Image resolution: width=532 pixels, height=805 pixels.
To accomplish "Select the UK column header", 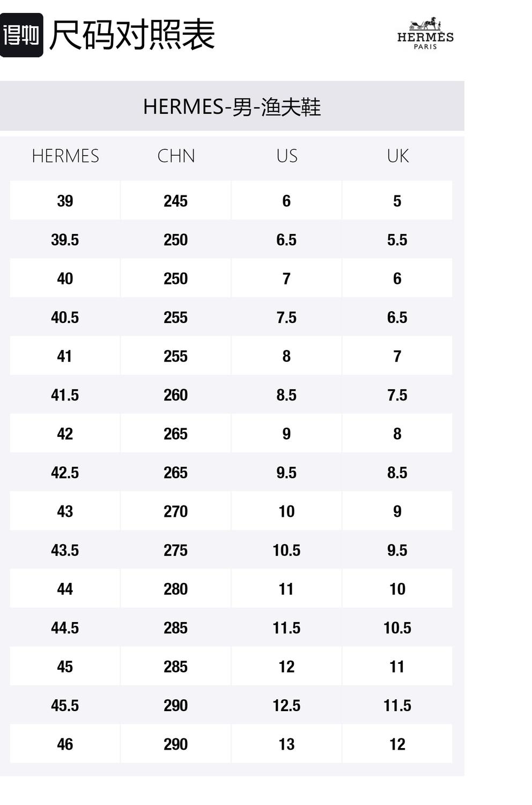I will coord(397,156).
